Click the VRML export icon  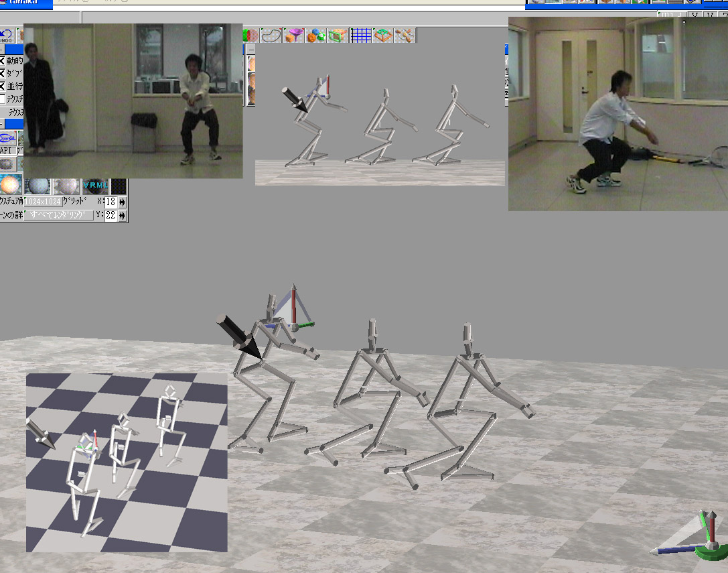[96, 186]
